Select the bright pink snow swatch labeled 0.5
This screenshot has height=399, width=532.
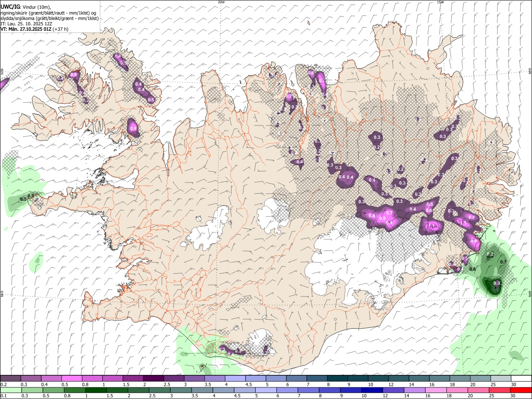click(x=71, y=379)
